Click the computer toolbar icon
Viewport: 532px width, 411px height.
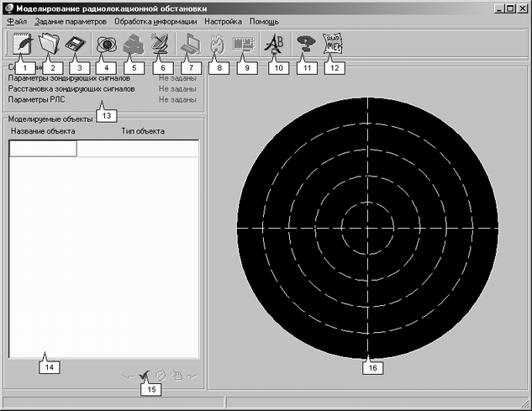click(188, 43)
